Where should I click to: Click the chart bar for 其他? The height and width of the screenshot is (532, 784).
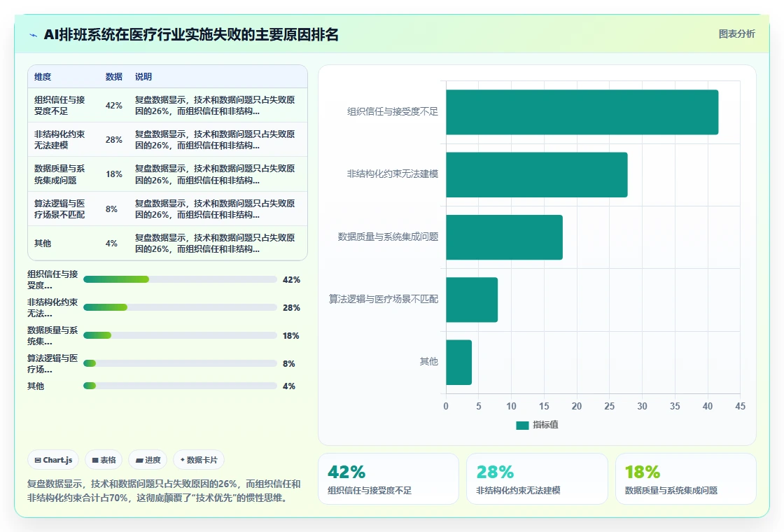pos(458,362)
